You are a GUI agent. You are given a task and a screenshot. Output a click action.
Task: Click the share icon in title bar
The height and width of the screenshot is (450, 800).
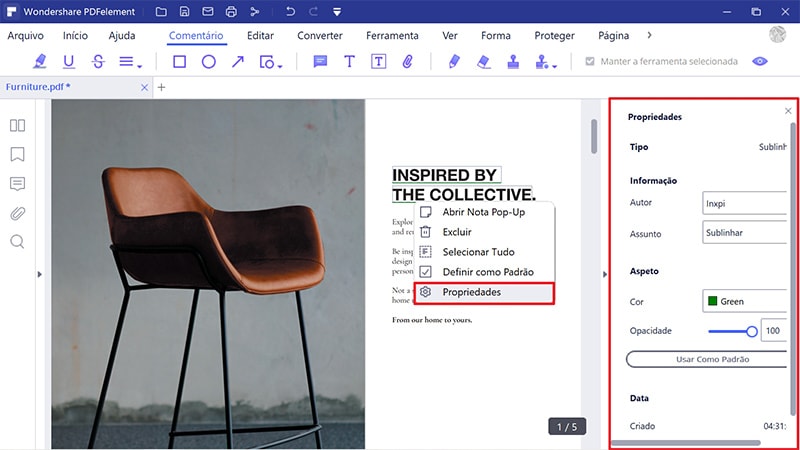[x=255, y=11]
